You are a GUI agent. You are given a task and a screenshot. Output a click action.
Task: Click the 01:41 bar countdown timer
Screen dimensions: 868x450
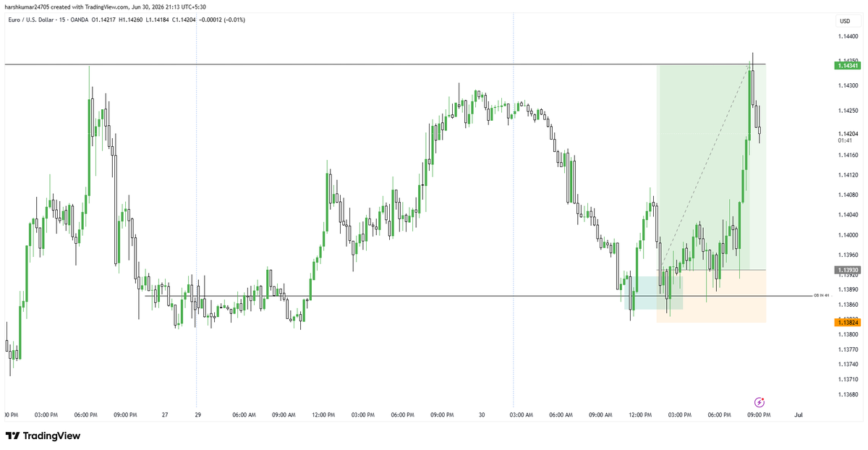(x=845, y=141)
